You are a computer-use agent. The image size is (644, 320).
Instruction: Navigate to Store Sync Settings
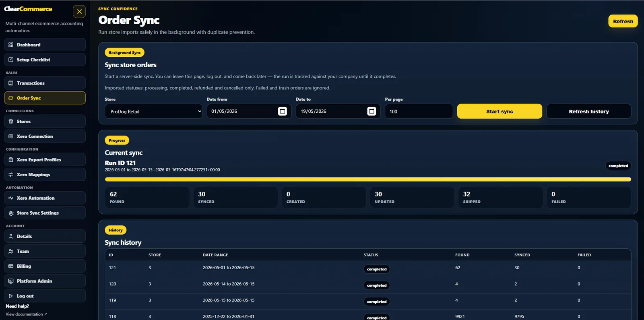click(45, 213)
